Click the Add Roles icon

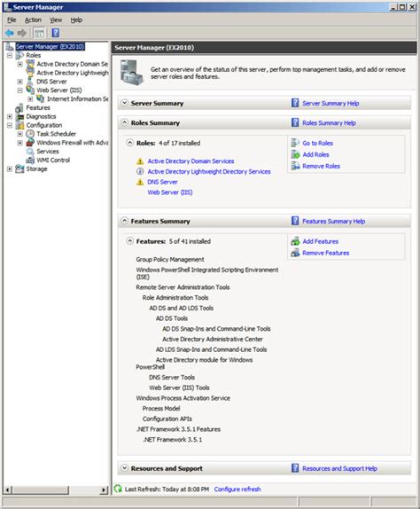295,154
